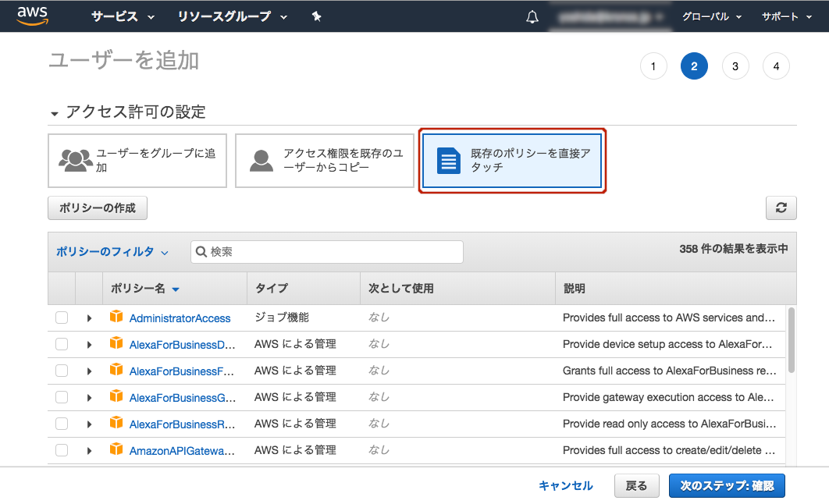Check the AdministratorAccess policy checkbox
This screenshot has height=504, width=829.
[x=62, y=318]
